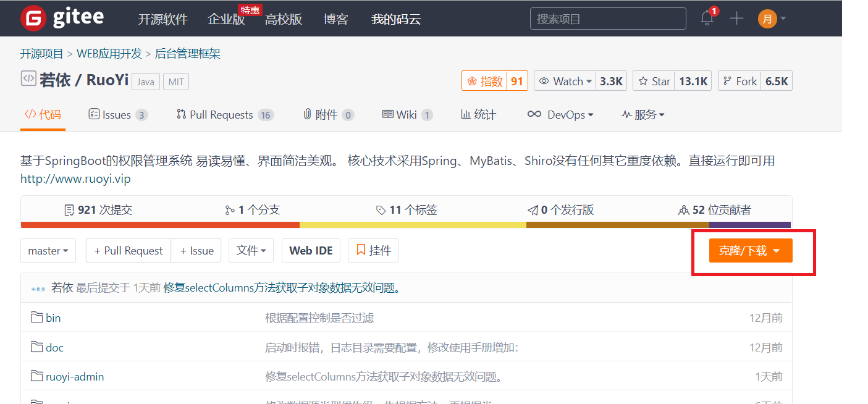Open the Pull Requests tab
This screenshot has width=868, height=404.
(225, 114)
